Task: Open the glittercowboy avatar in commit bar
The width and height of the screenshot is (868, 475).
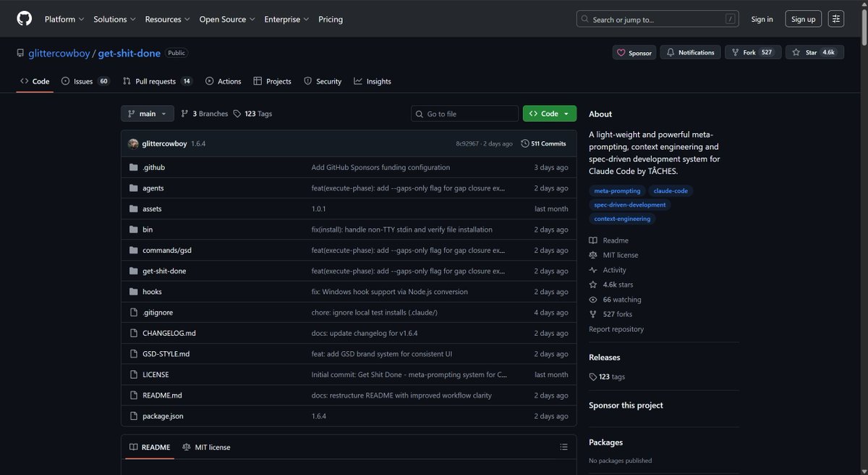Action: coord(133,143)
